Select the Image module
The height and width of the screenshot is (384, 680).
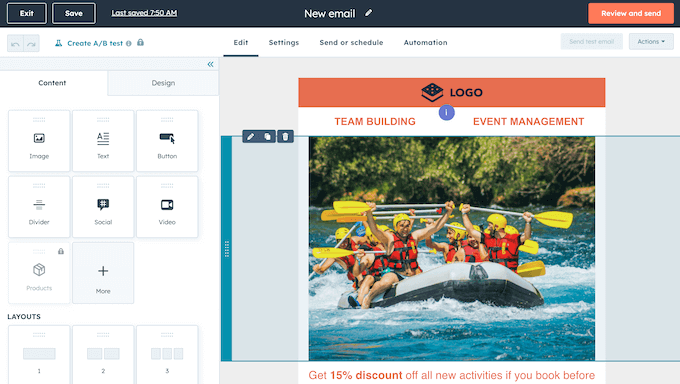pyautogui.click(x=39, y=141)
